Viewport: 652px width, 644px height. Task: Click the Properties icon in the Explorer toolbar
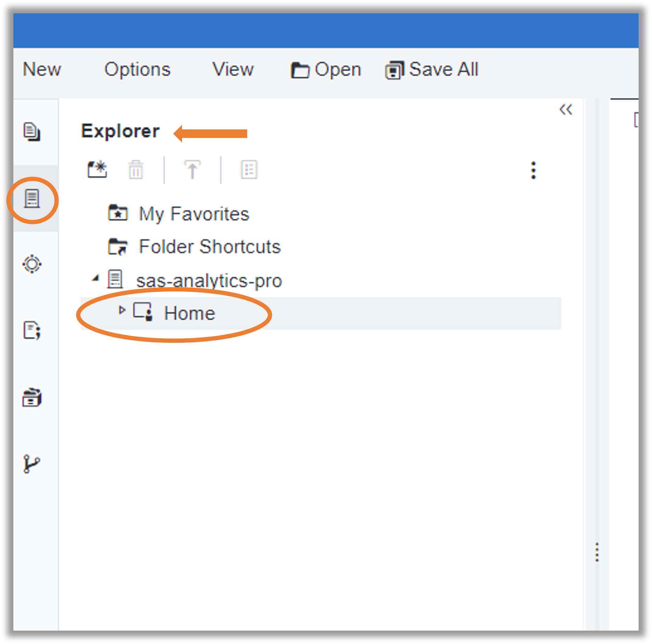(249, 170)
